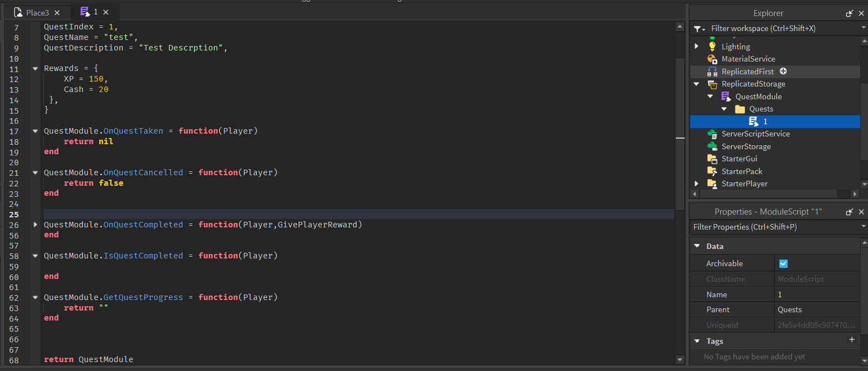Click the Lighting service lightbulb icon
Viewport: 868px width, 371px height.
pos(712,47)
